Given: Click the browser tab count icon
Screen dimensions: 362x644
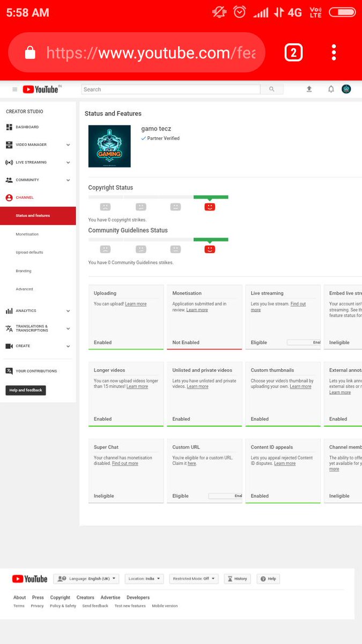Looking at the screenshot, I should 293,52.
